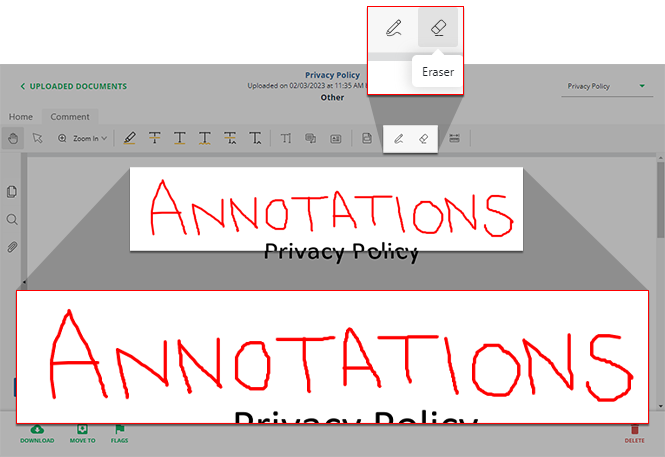Select the Pencil drawing tool in toolbar
Screen dimensions: 665x457
399,139
